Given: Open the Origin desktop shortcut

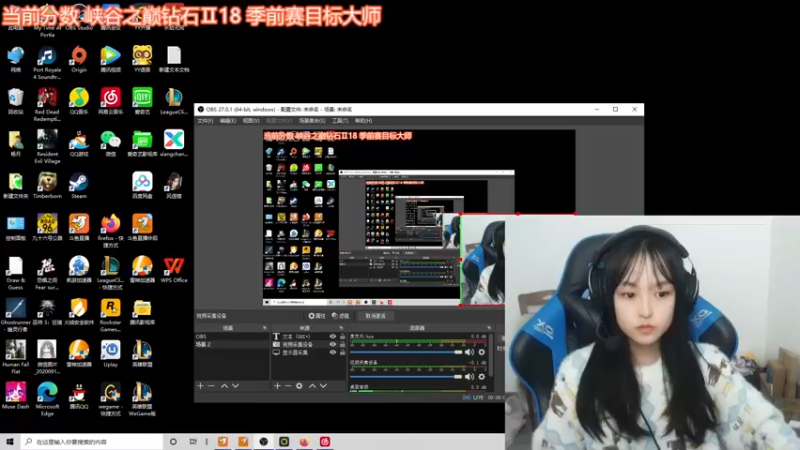Looking at the screenshot, I should tap(79, 59).
